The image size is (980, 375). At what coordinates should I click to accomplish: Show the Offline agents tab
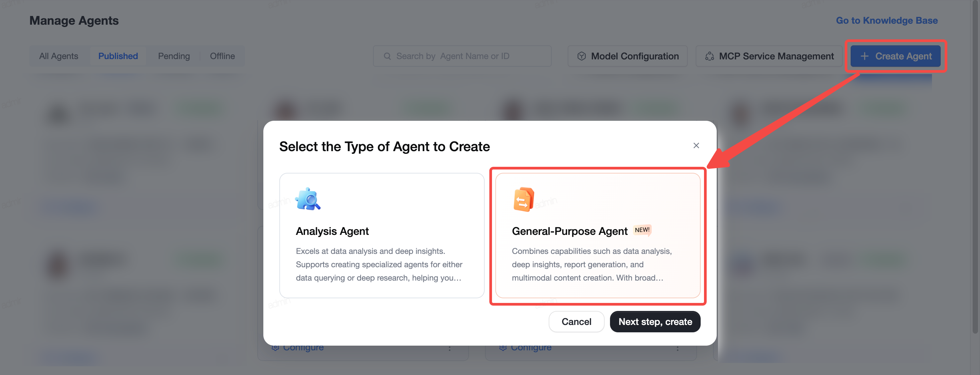[x=222, y=56]
